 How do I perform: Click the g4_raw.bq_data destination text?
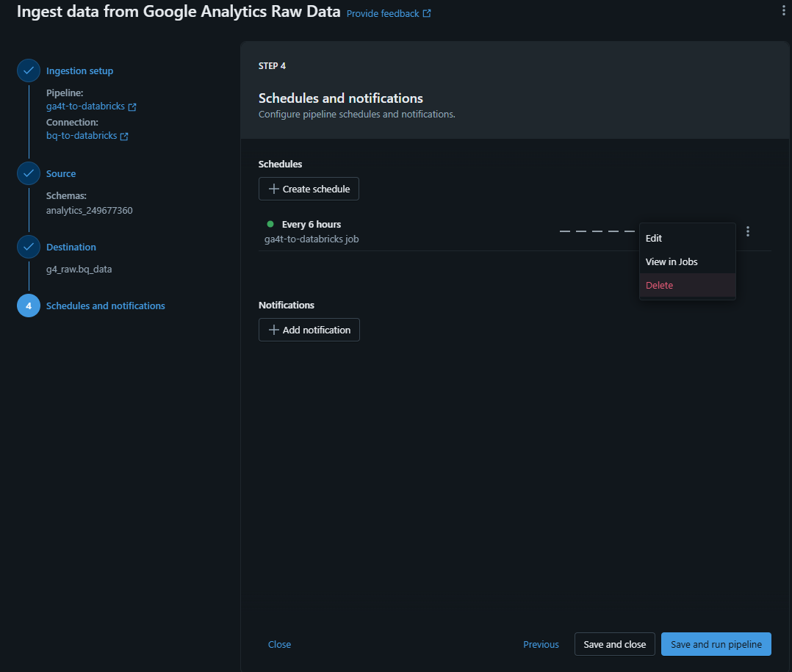pyautogui.click(x=79, y=269)
